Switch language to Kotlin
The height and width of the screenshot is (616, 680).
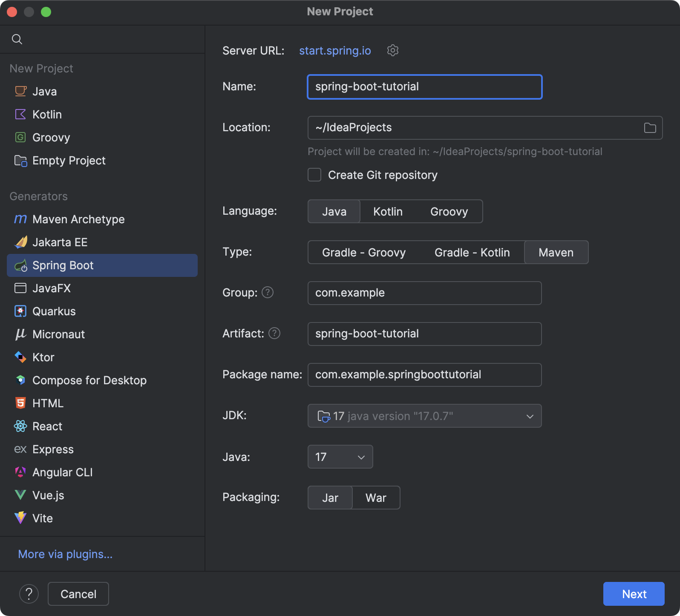coord(388,212)
